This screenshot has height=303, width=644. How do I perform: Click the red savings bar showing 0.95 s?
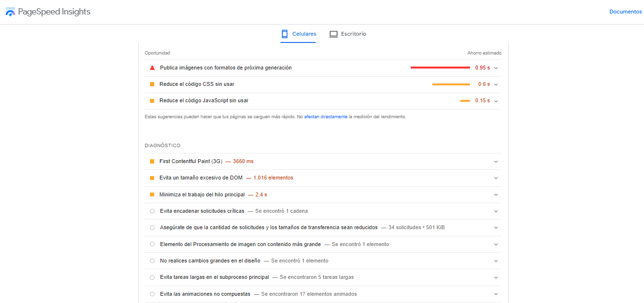(440, 68)
